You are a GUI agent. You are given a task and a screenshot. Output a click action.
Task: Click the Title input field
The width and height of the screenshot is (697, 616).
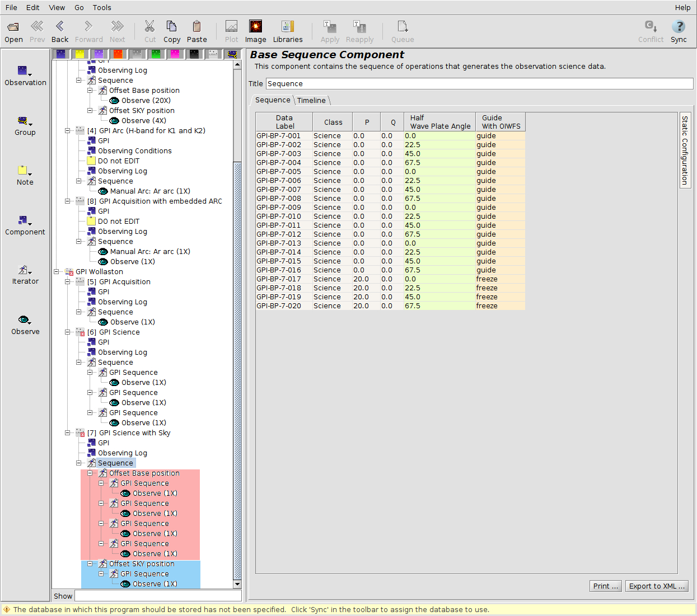tap(479, 84)
